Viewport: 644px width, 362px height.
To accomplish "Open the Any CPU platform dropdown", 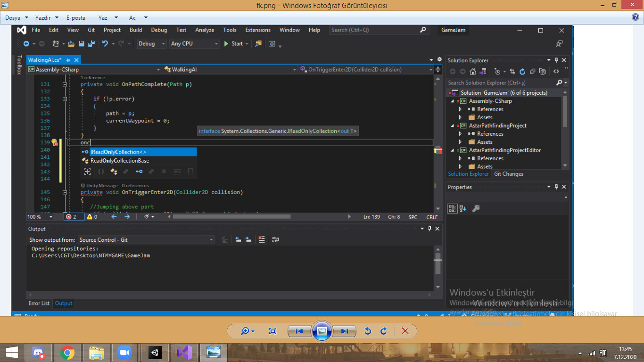I will click(x=194, y=43).
